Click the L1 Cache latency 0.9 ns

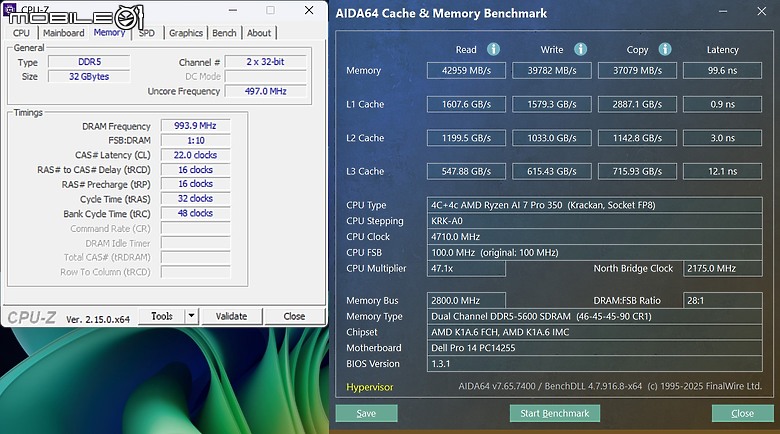[x=722, y=105]
